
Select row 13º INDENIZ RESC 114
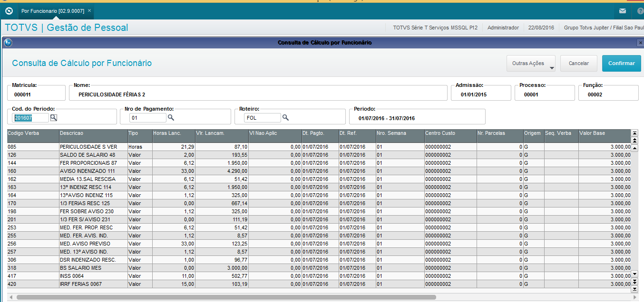319,187
